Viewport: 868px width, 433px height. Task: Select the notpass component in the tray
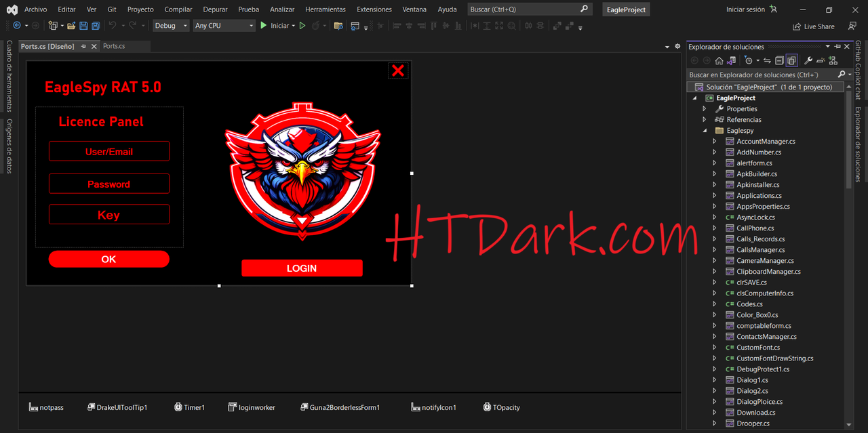pos(46,407)
